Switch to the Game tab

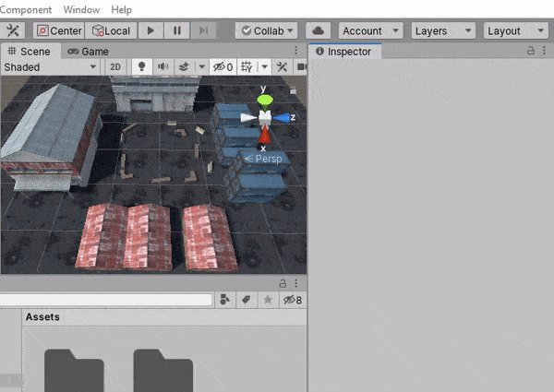pos(89,52)
